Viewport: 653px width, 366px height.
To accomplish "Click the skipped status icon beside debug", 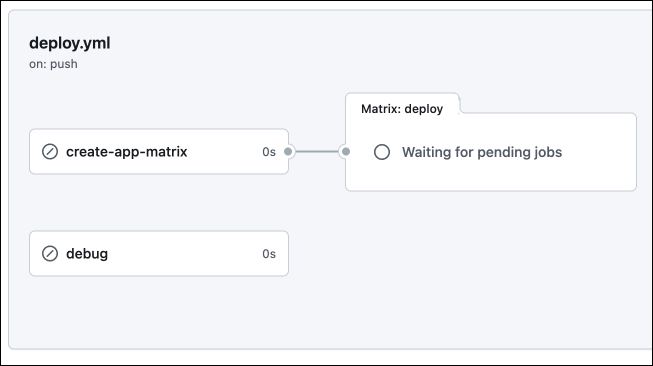I will (50, 254).
